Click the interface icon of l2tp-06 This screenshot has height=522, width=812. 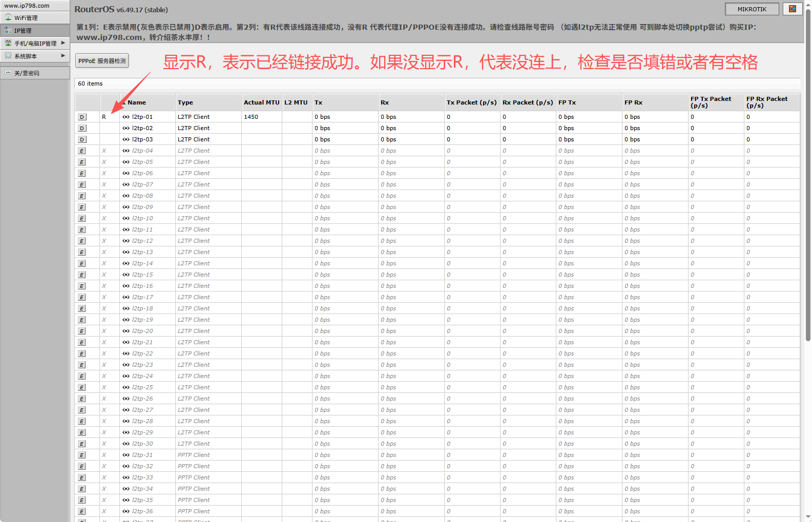[126, 173]
